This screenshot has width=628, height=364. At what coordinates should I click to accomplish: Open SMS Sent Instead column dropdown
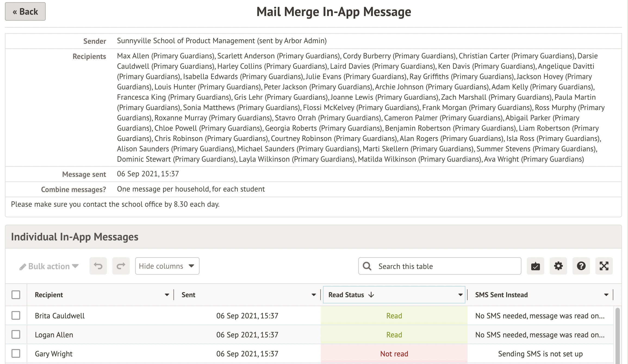pyautogui.click(x=606, y=295)
